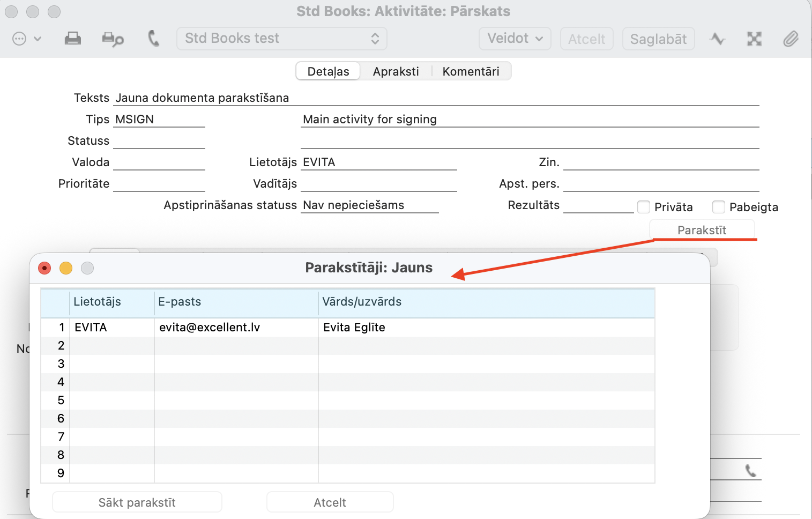Click Atcelt in the signers dialog
The width and height of the screenshot is (812, 519).
click(x=330, y=502)
